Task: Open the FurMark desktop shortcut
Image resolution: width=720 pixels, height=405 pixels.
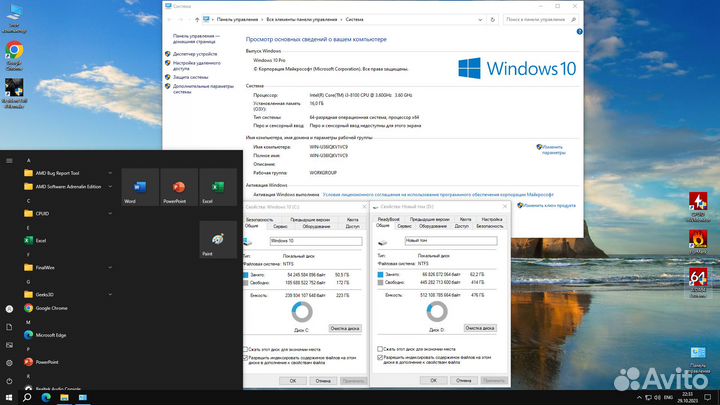Action: 698,242
